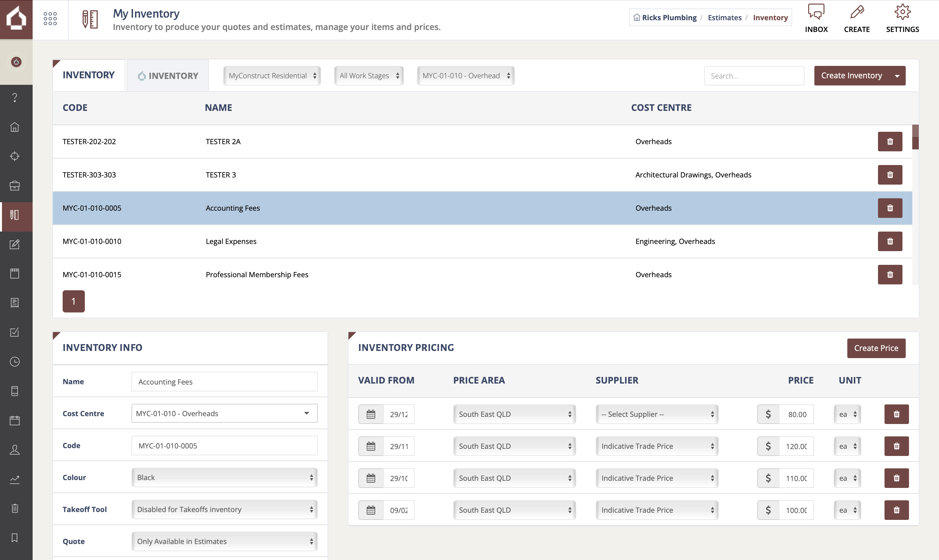Open the Cost Centre MYC-01-010 - Overheads combo
939x560 pixels.
[224, 414]
